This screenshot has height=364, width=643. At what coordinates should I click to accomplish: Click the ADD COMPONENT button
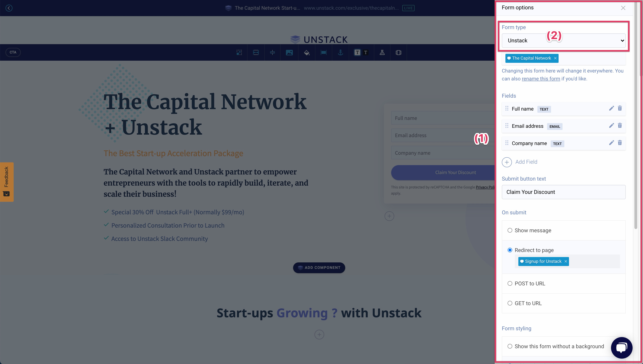click(319, 267)
